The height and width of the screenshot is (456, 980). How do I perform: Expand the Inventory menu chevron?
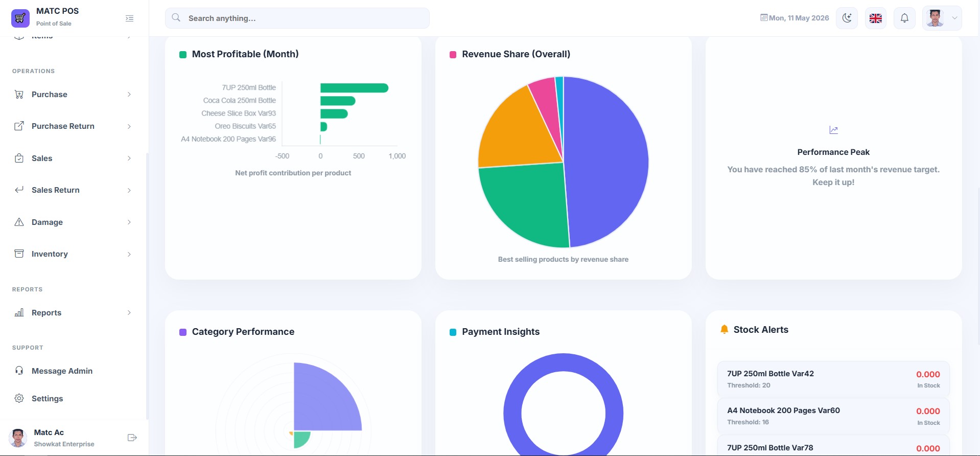129,254
